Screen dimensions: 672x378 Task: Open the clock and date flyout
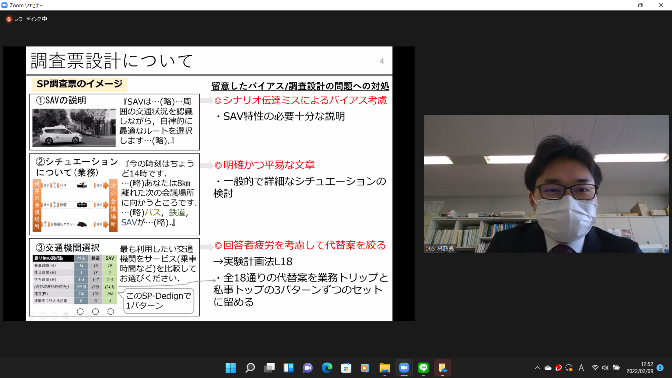pos(640,368)
